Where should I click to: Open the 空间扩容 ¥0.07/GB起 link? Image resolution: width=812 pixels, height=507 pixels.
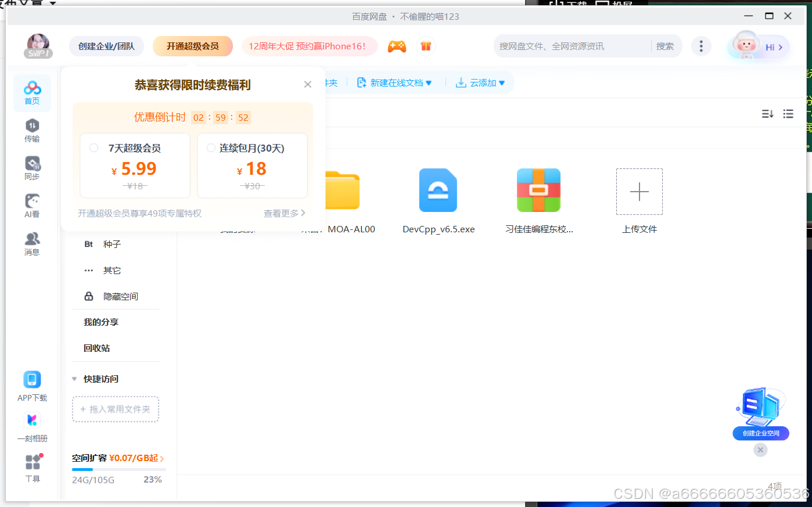[118, 458]
